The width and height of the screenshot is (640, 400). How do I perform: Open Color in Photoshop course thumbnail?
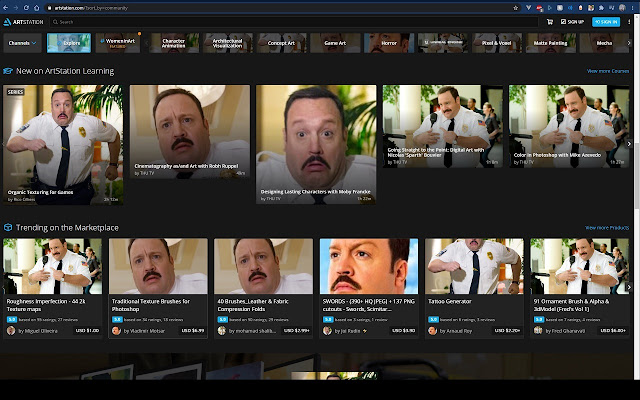click(x=569, y=126)
